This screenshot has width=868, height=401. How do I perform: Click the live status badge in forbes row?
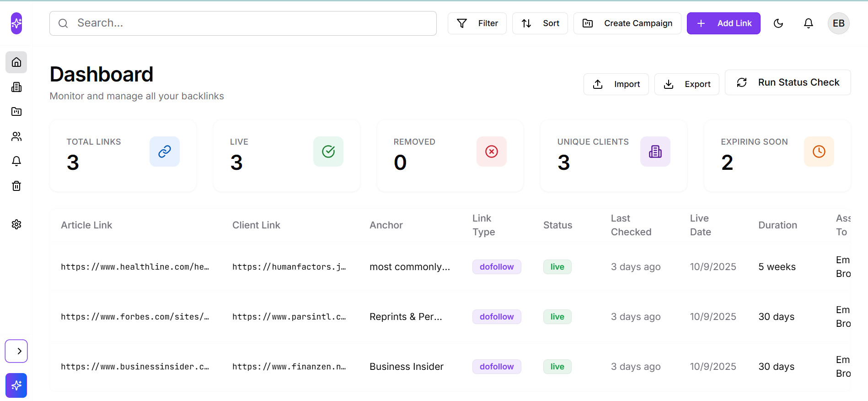tap(557, 317)
